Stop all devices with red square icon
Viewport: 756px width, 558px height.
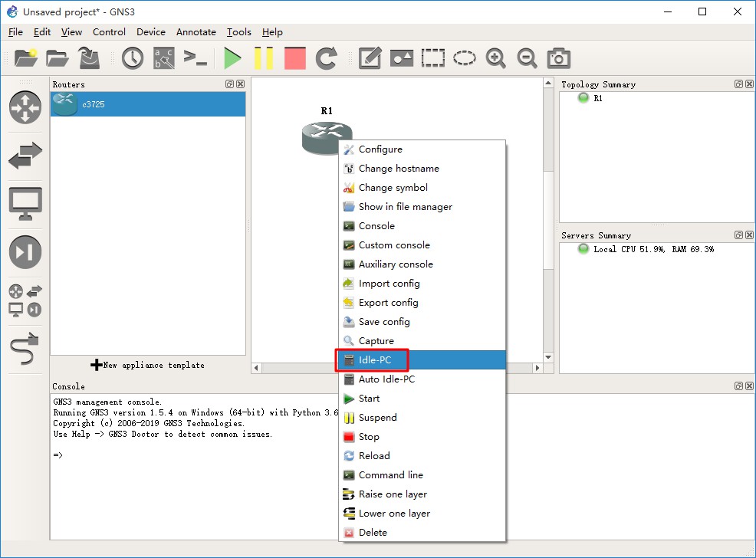(x=295, y=58)
